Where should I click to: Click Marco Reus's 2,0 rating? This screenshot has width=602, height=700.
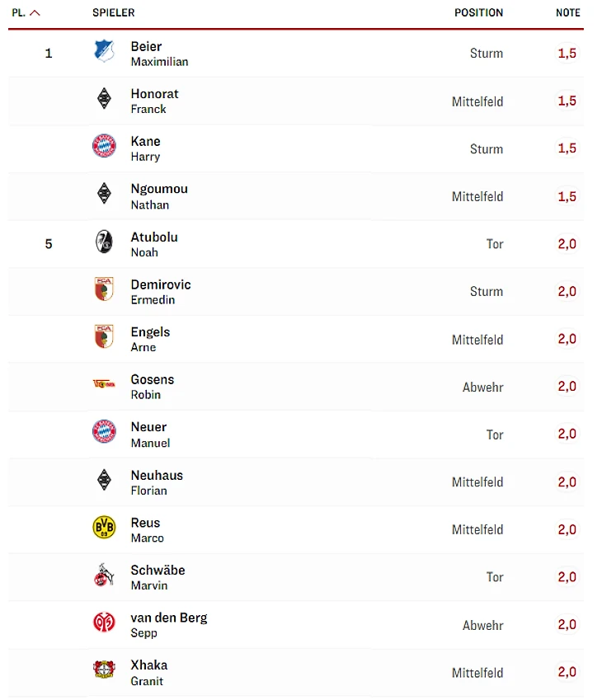tap(567, 529)
